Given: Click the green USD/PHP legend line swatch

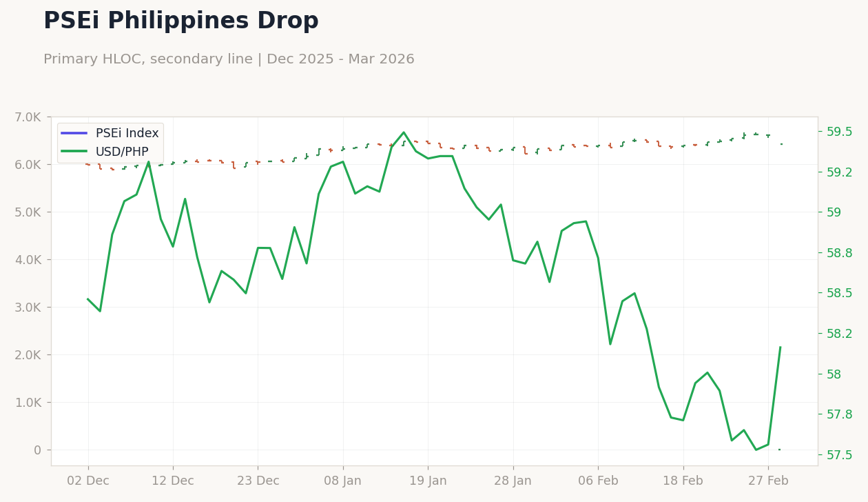Looking at the screenshot, I should (x=74, y=152).
